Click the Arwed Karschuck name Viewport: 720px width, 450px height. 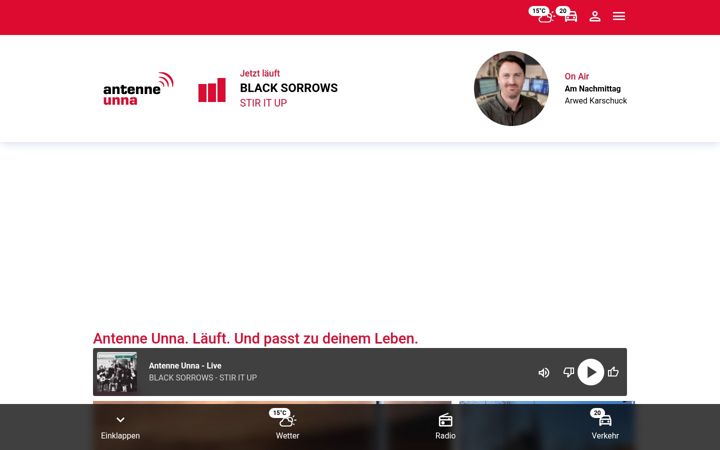pos(596,101)
